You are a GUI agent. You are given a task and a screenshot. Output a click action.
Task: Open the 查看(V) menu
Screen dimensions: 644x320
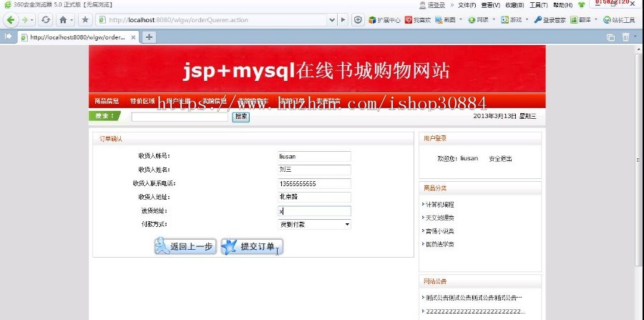[490, 5]
